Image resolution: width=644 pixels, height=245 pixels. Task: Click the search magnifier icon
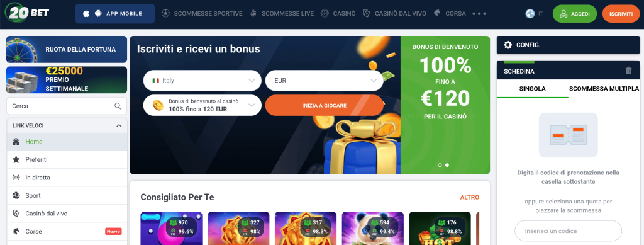(118, 106)
